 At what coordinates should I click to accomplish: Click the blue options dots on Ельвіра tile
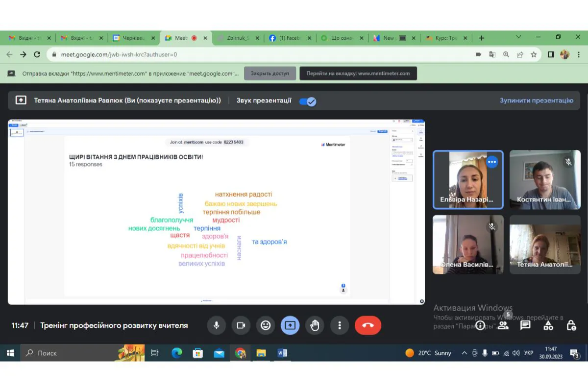[x=491, y=162]
